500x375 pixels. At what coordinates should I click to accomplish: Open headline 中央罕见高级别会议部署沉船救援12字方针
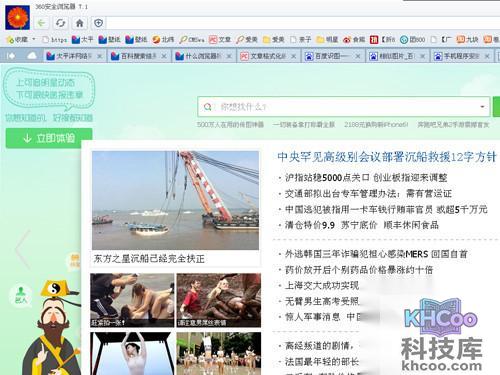click(x=387, y=157)
